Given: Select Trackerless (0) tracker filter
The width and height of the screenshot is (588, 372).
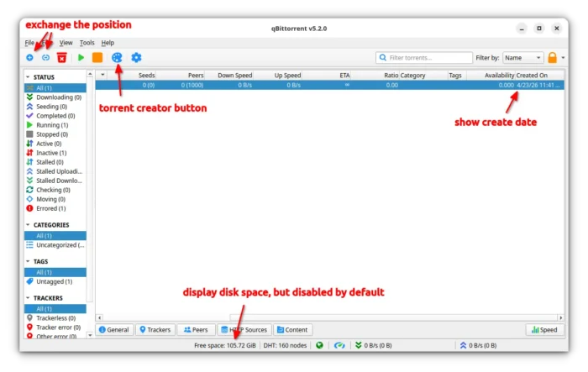Looking at the screenshot, I should click(x=55, y=318).
